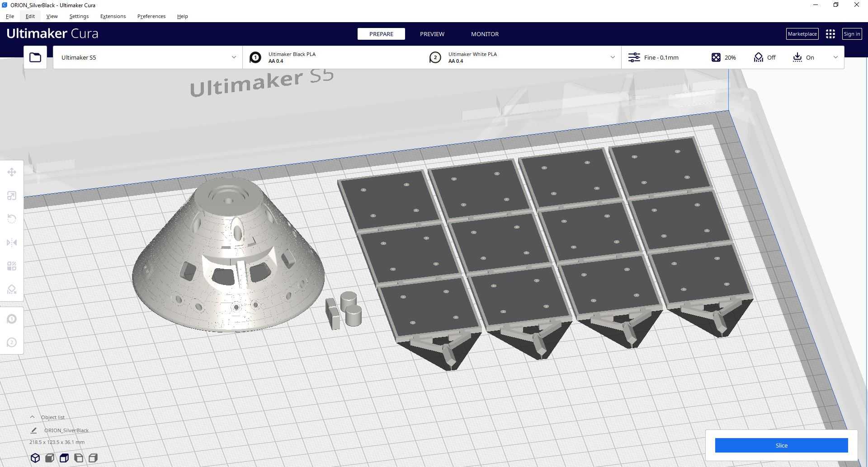Image resolution: width=868 pixels, height=467 pixels.
Task: Edit ORION_SilverBlack name pencil icon
Action: point(34,430)
